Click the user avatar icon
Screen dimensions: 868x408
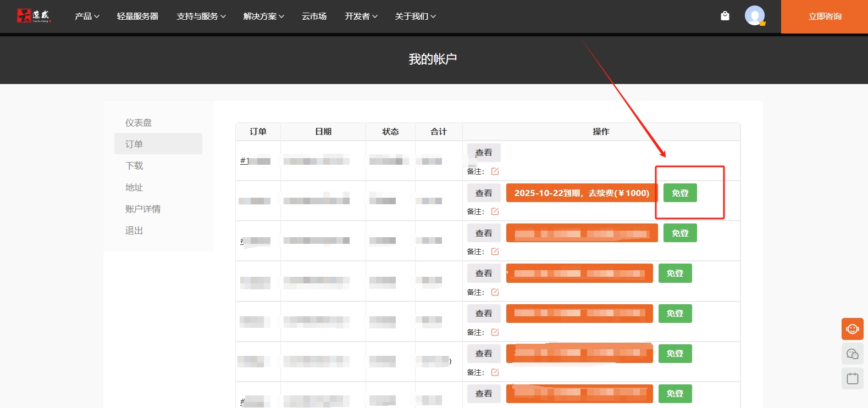[x=755, y=15]
